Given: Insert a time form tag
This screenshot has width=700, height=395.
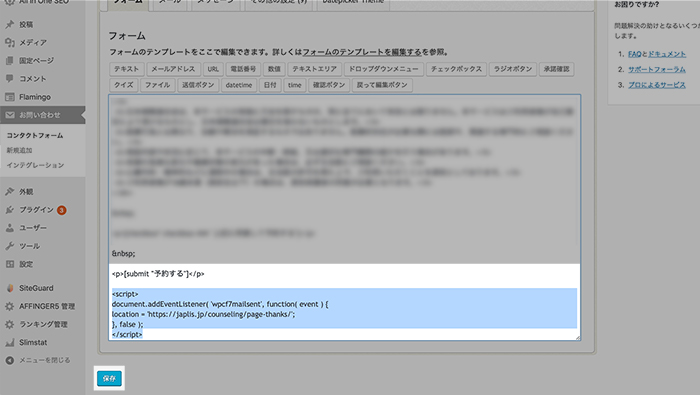Looking at the screenshot, I should (295, 85).
